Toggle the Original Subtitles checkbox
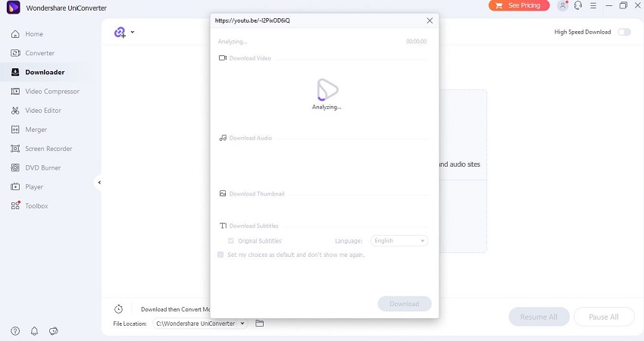Image resolution: width=644 pixels, height=341 pixels. point(231,241)
